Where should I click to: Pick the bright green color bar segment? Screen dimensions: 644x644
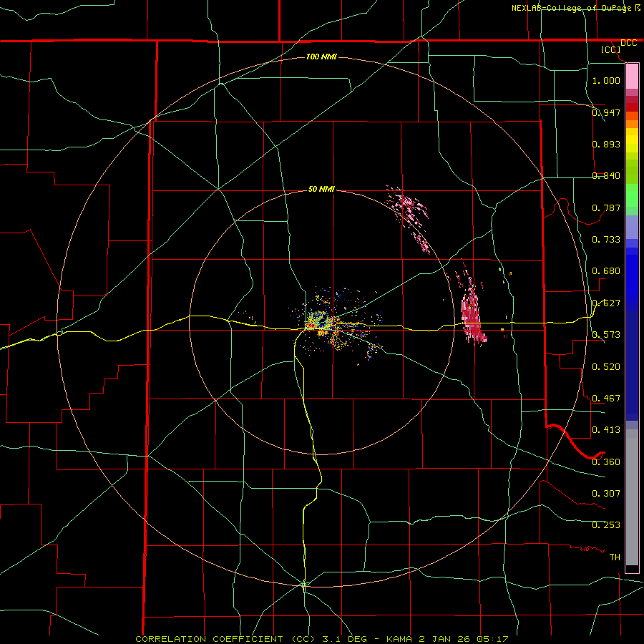632,195
